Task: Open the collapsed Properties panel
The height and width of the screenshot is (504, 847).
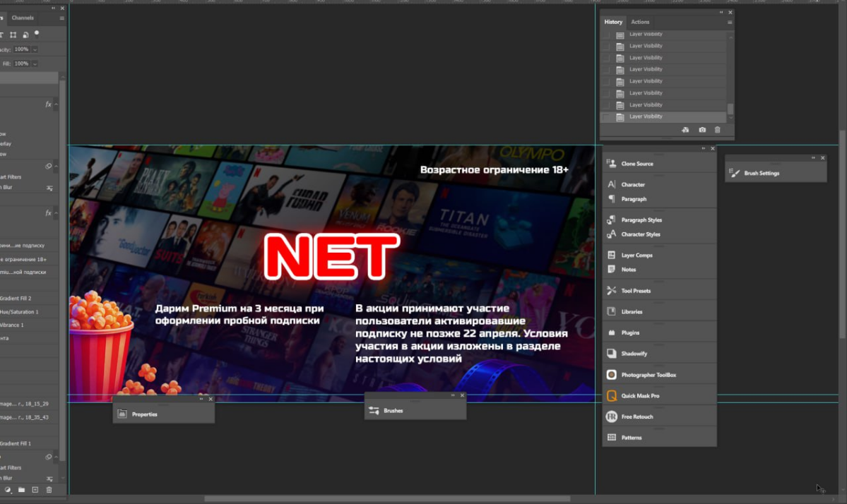Action: [163, 414]
